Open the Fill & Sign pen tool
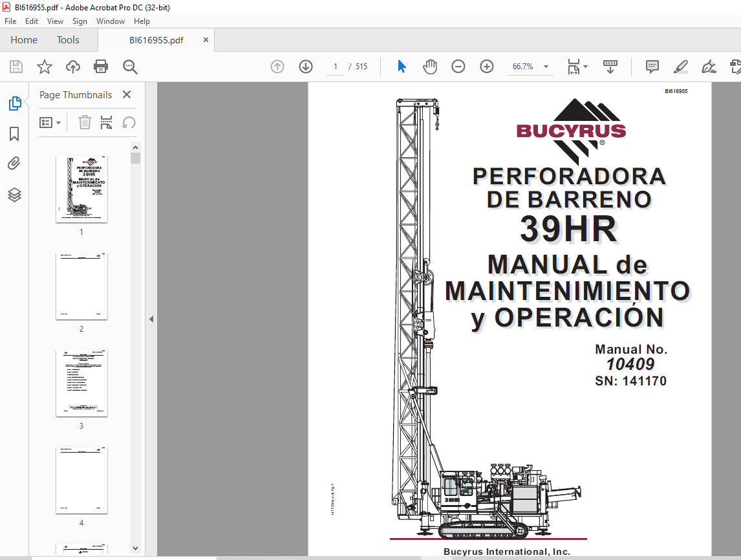Viewport: 741px width, 560px height. tap(709, 67)
